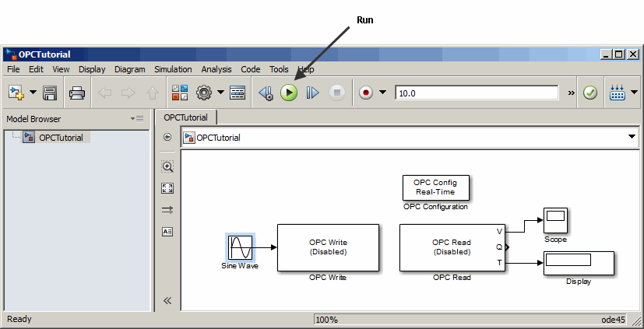
Task: Toggle the Record button
Action: click(366, 93)
